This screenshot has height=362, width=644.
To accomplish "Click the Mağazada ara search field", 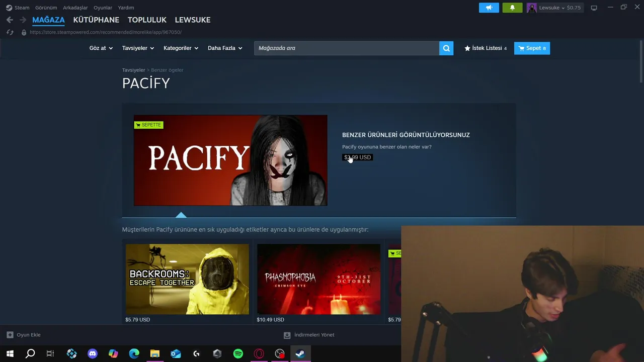I will pos(346,48).
